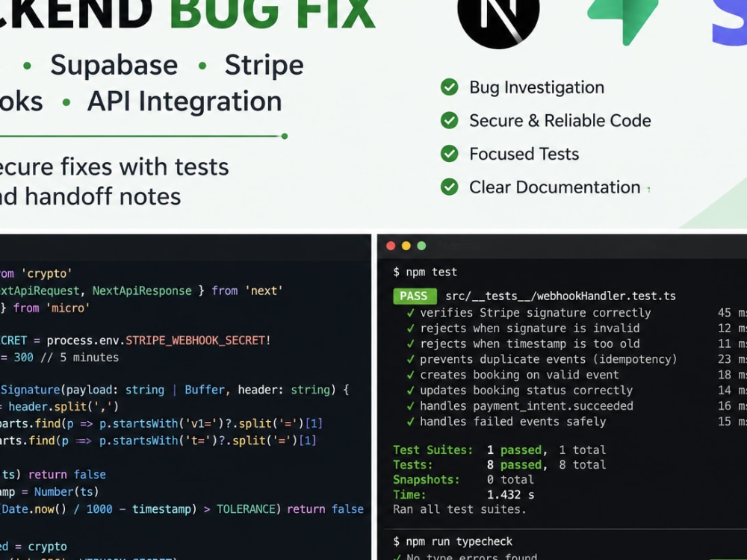
Task: Click the 'Stripe' heading word
Action: click(264, 66)
